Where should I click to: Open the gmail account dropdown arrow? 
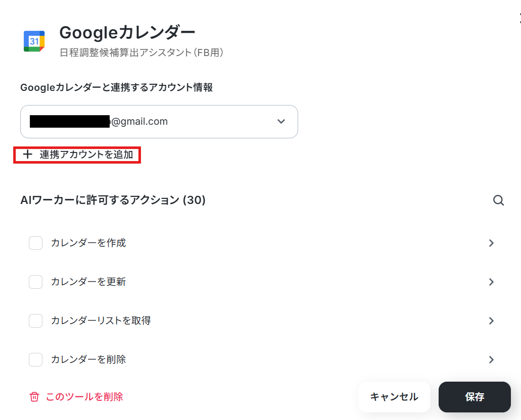(x=281, y=122)
